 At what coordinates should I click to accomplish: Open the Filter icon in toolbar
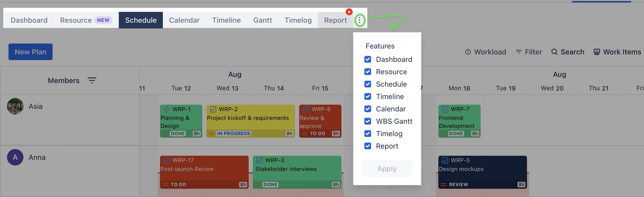[x=518, y=52]
